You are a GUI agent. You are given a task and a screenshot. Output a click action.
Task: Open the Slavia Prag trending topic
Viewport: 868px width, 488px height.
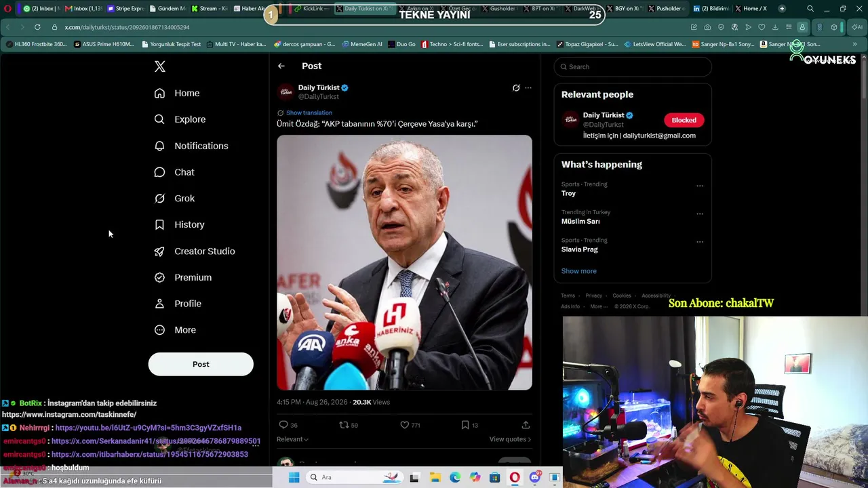click(x=580, y=249)
